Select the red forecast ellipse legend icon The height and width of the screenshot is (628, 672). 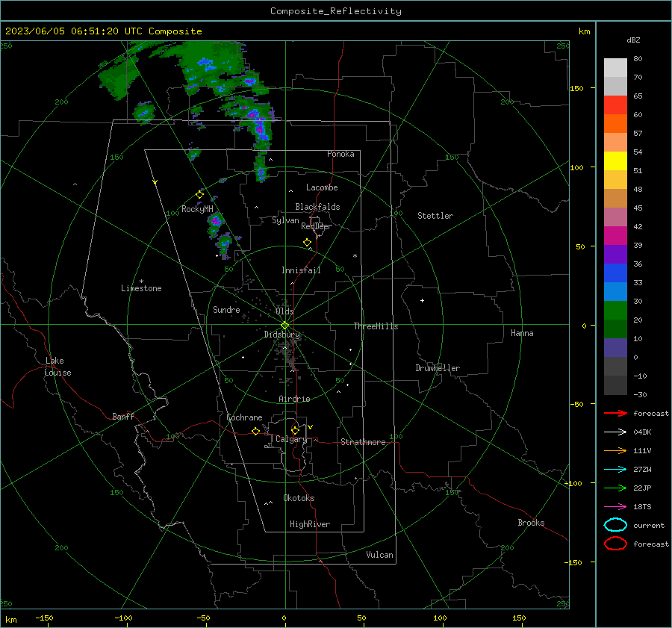(x=615, y=544)
